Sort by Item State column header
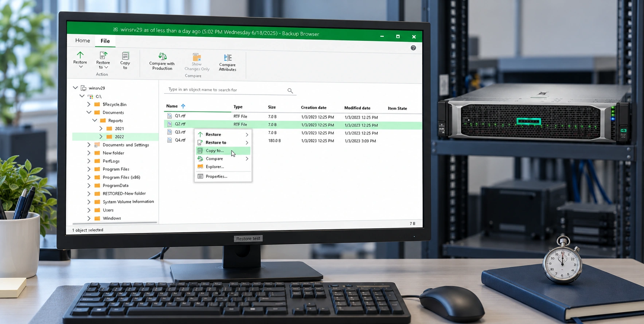644x324 pixels. point(397,108)
